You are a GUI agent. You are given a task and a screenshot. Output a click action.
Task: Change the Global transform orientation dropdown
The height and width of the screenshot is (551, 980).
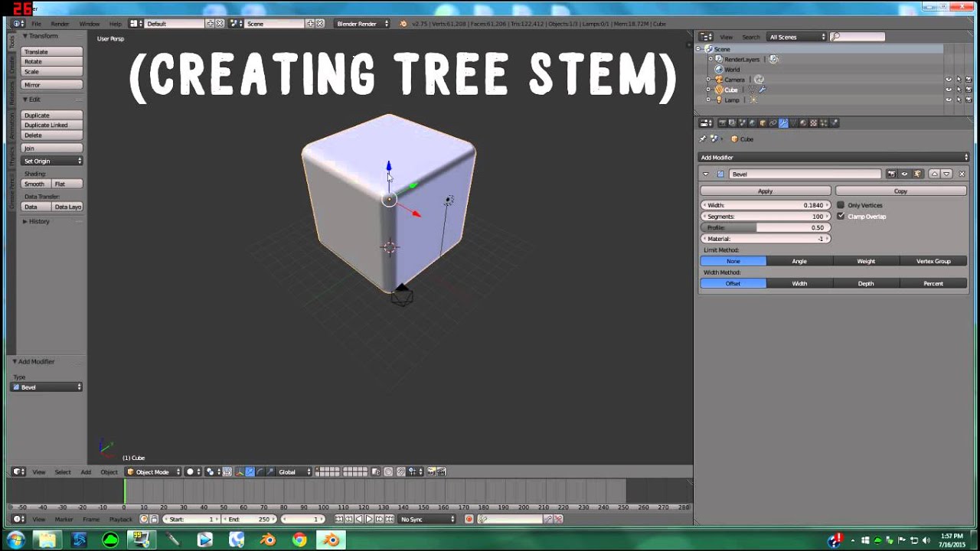pos(294,471)
